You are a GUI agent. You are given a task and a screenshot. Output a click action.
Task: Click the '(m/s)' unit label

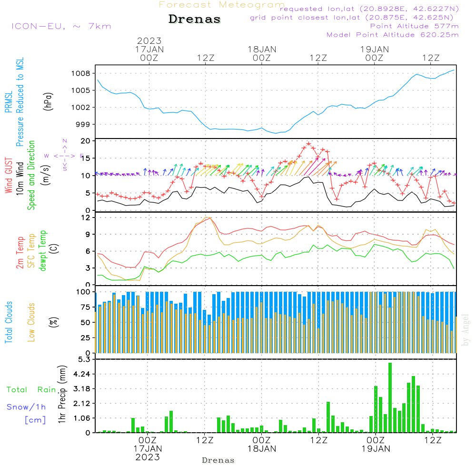46,175
